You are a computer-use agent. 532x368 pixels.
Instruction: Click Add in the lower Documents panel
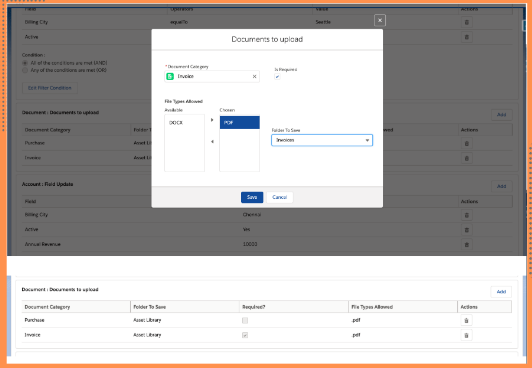[501, 292]
